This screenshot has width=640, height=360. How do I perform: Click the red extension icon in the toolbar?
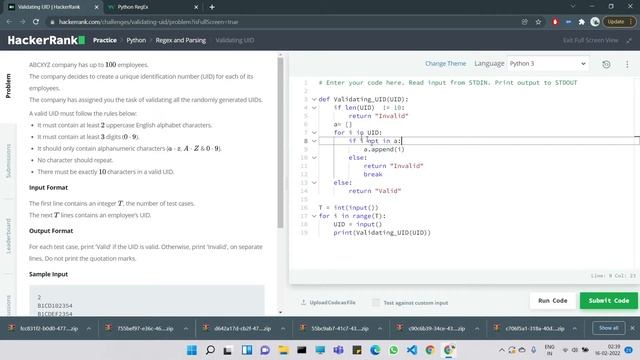pyautogui.click(x=555, y=22)
